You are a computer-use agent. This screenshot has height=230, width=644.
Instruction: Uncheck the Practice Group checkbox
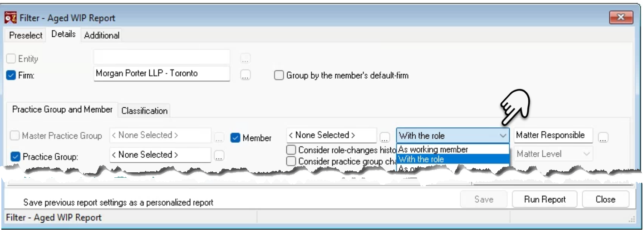(15, 156)
